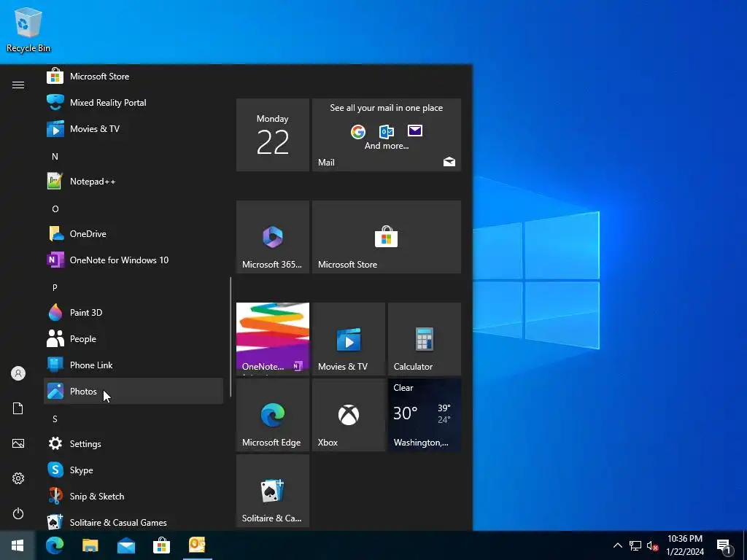The width and height of the screenshot is (747, 560).
Task: Open the Mail tile
Action: [x=387, y=135]
